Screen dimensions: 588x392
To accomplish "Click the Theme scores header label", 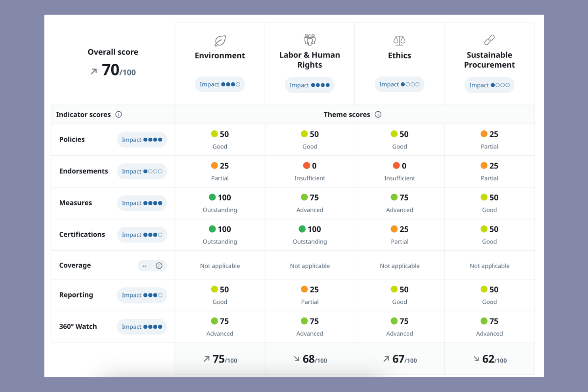I will pos(347,115).
